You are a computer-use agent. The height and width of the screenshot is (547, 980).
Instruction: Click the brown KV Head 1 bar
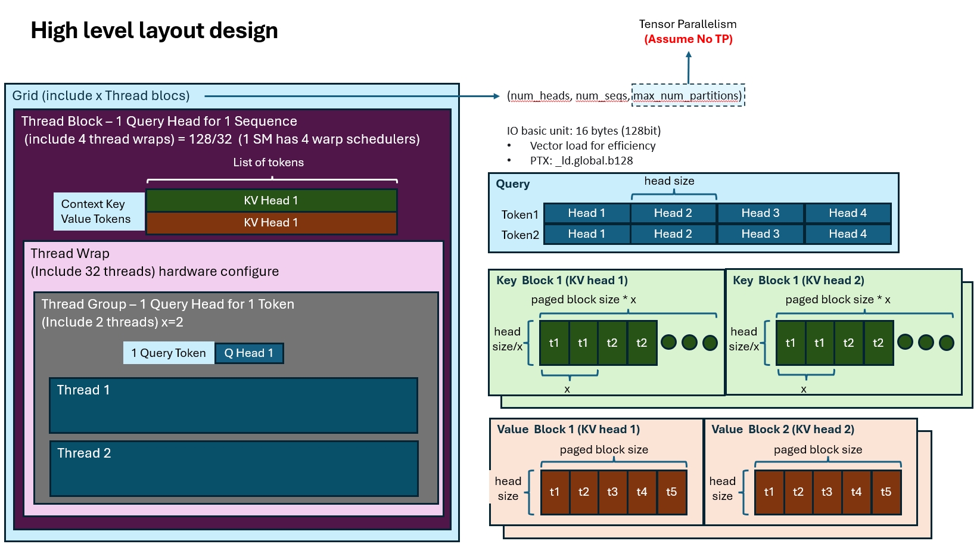[x=271, y=223]
